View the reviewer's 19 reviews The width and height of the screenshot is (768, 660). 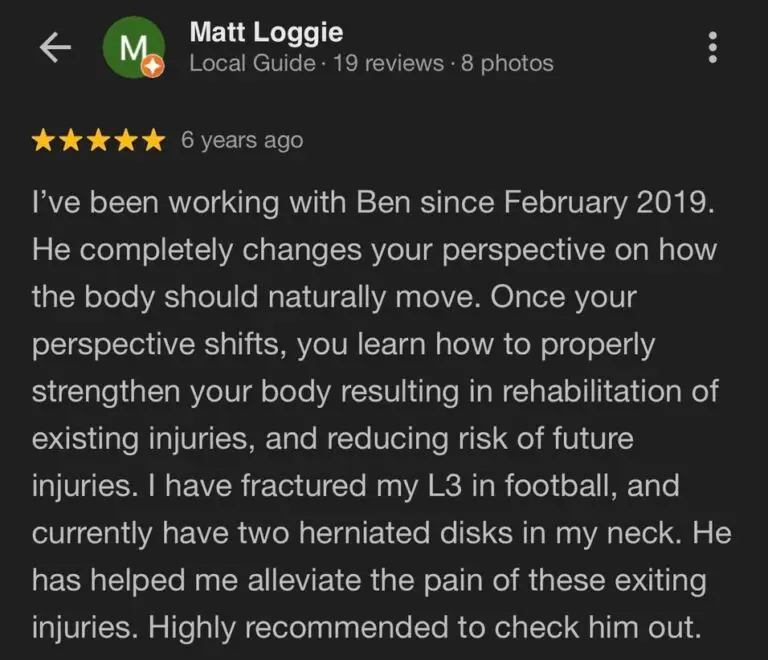point(388,64)
